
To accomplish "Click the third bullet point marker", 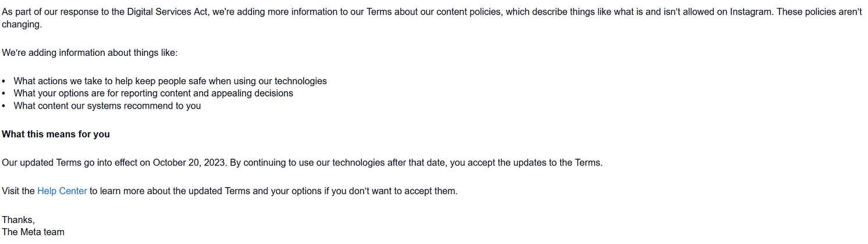I will (x=4, y=106).
